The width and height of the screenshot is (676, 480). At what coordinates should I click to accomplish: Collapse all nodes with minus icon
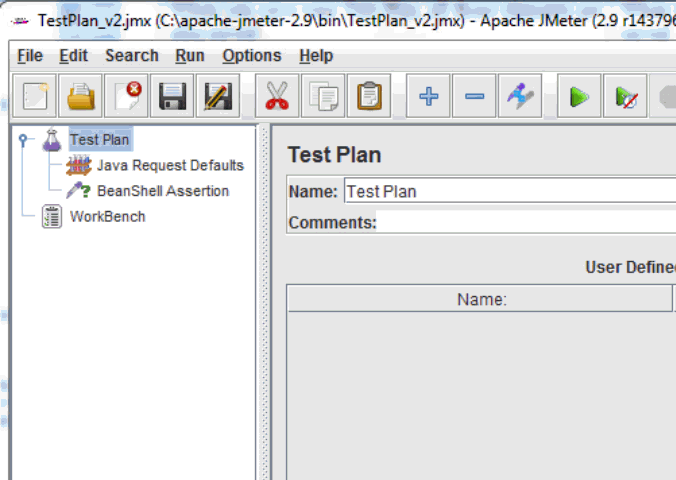pyautogui.click(x=474, y=97)
